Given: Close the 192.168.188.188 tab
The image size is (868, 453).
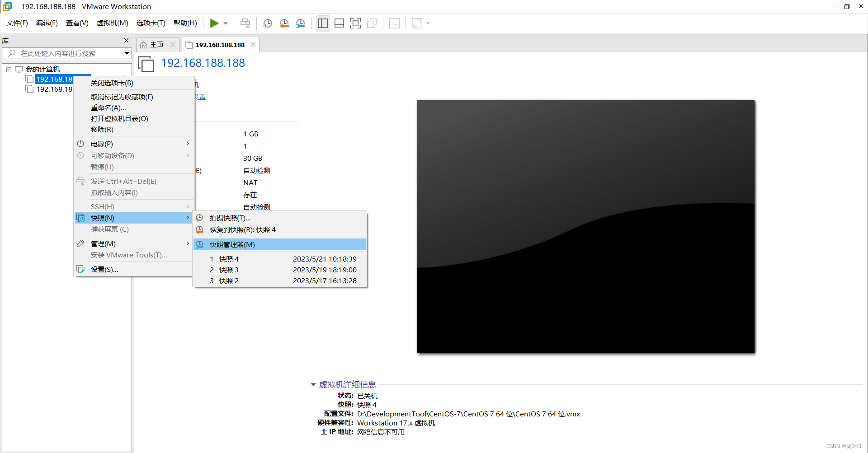Looking at the screenshot, I should [253, 44].
